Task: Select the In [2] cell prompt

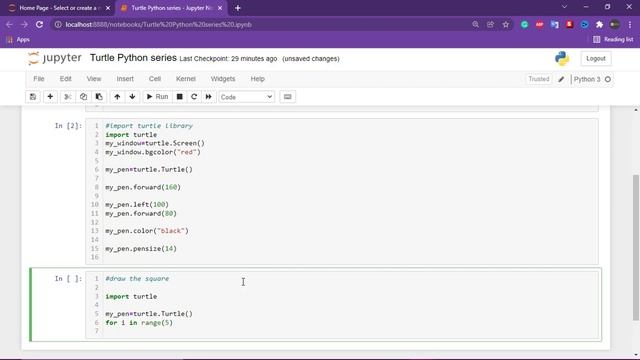Action: tap(68, 125)
